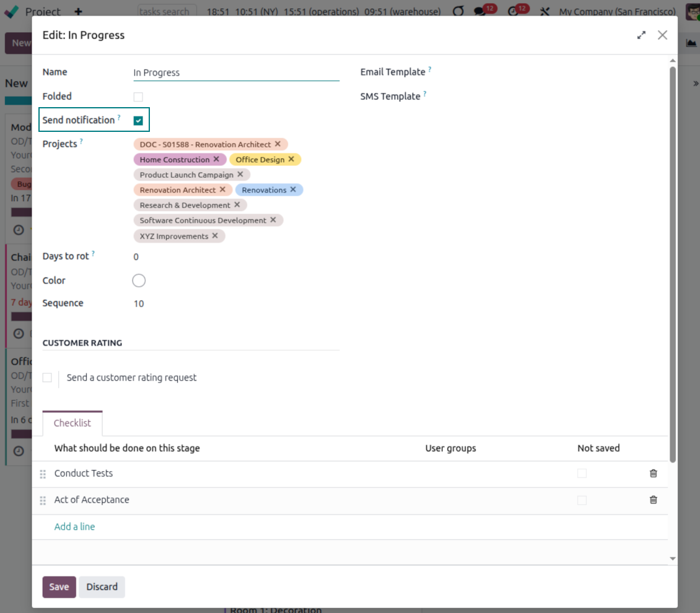Viewport: 700px width, 613px height.
Task: Uncheck the Send notification checkbox
Action: click(x=138, y=121)
